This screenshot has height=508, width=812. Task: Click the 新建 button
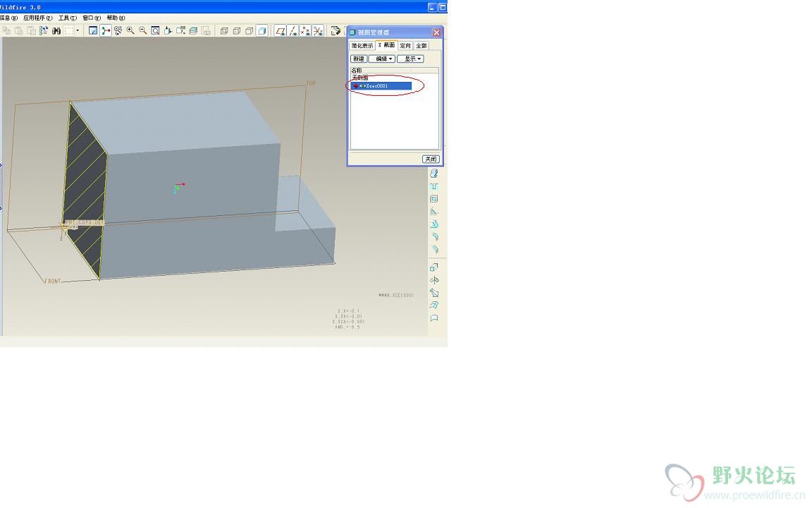click(358, 59)
